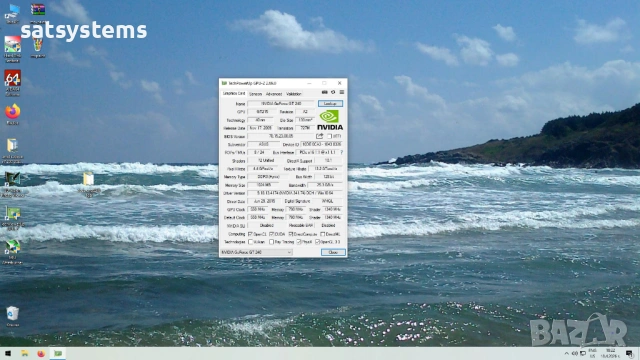Click the taskbar clock
This screenshot has height=360, width=640.
tap(611, 353)
